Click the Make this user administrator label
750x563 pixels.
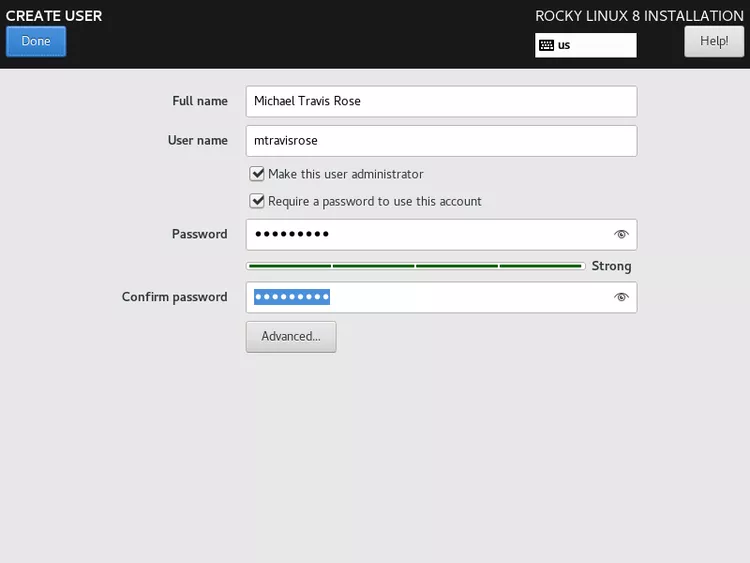click(345, 174)
